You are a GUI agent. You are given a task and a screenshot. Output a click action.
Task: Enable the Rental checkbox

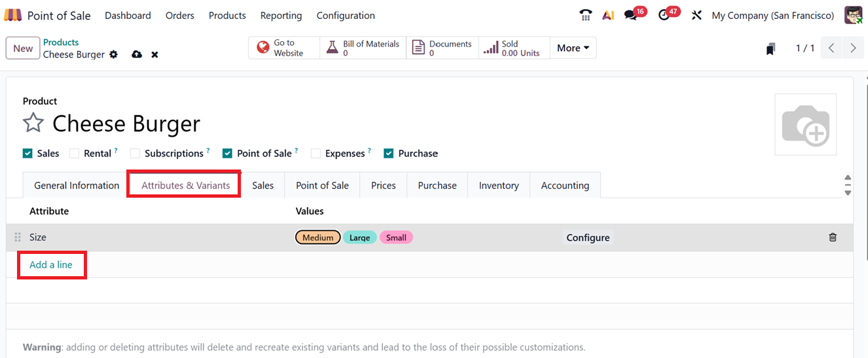click(x=75, y=154)
